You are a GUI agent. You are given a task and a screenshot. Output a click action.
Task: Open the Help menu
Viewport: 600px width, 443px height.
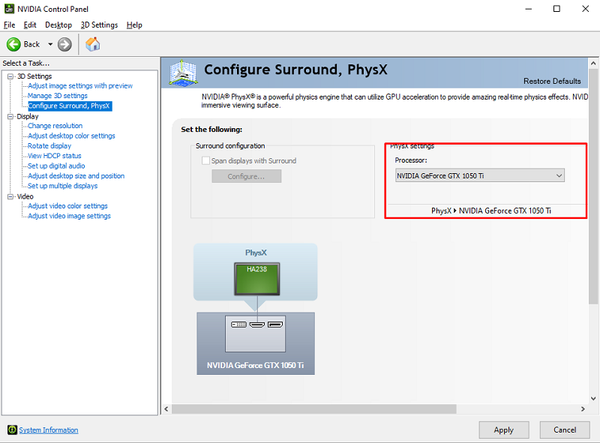(x=134, y=25)
